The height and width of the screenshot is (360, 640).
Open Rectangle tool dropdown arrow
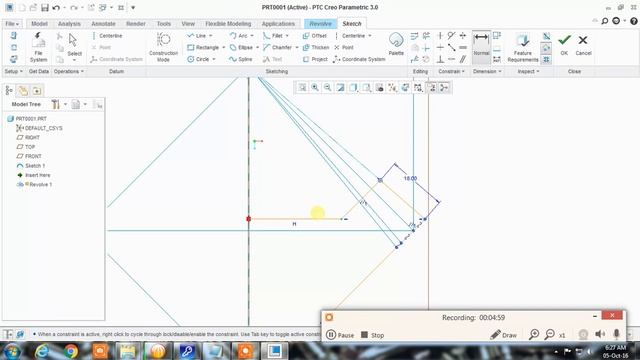[223, 48]
